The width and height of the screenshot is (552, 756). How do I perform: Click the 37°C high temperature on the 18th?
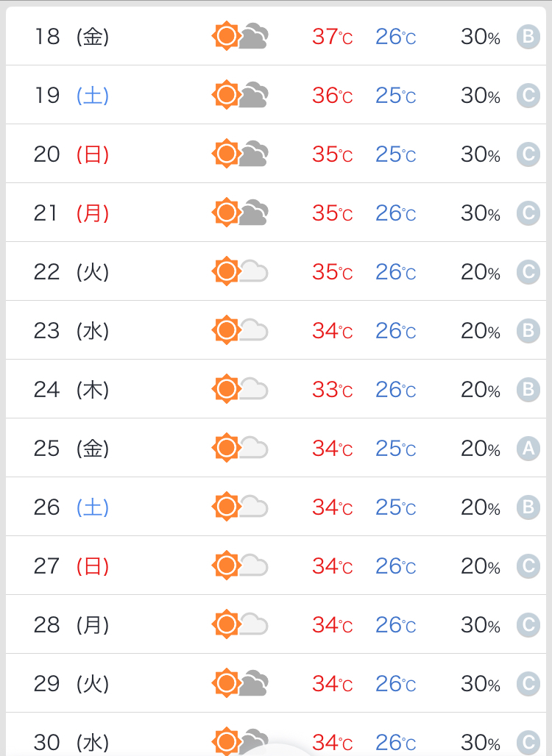click(332, 37)
